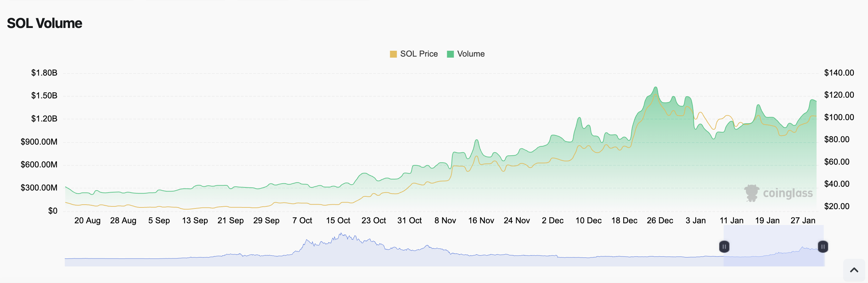This screenshot has height=283, width=868.
Task: Click the $0 volume axis label
Action: tap(53, 211)
